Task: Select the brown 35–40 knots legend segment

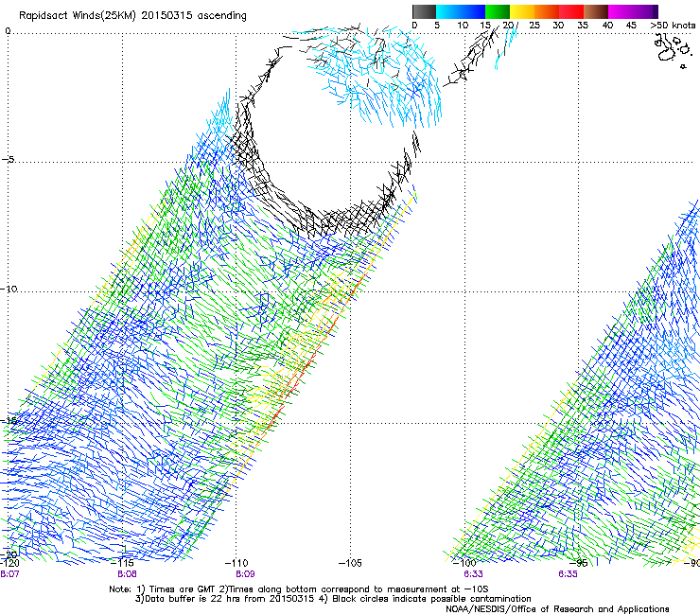Action: tap(596, 11)
